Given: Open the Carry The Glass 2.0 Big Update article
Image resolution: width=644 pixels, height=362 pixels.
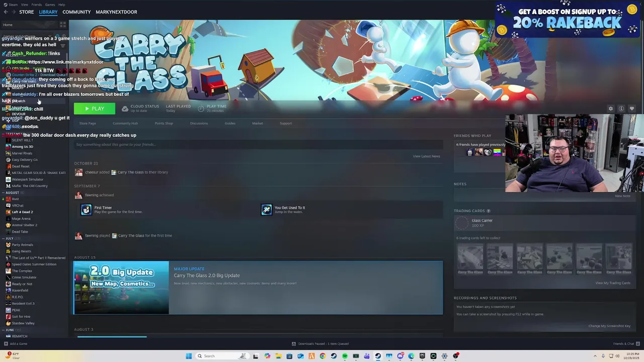Looking at the screenshot, I should pos(207,276).
